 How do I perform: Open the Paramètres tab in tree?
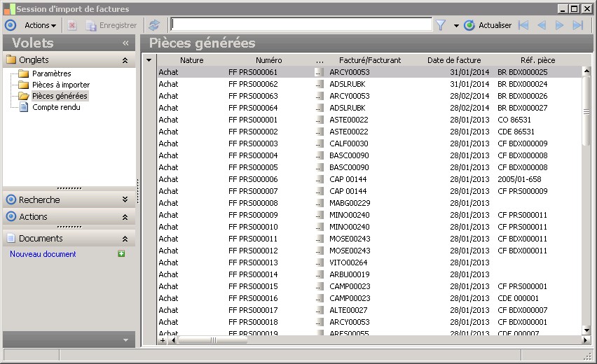51,73
